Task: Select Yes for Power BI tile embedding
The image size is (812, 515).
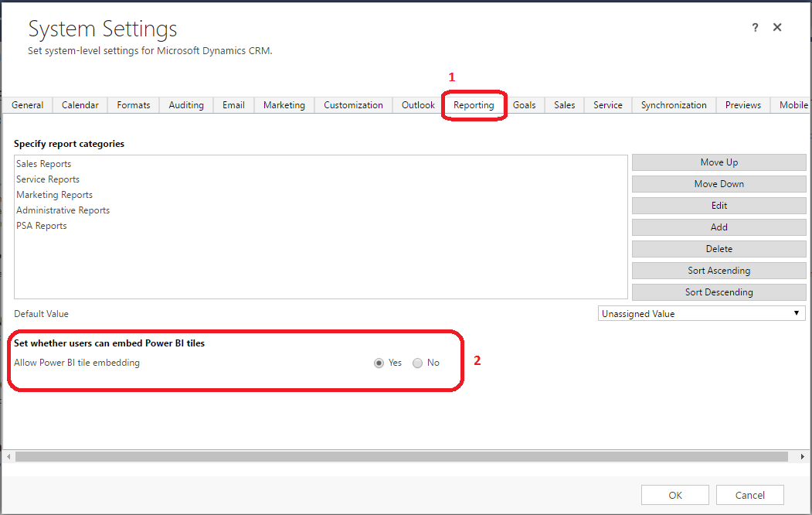Action: (379, 363)
